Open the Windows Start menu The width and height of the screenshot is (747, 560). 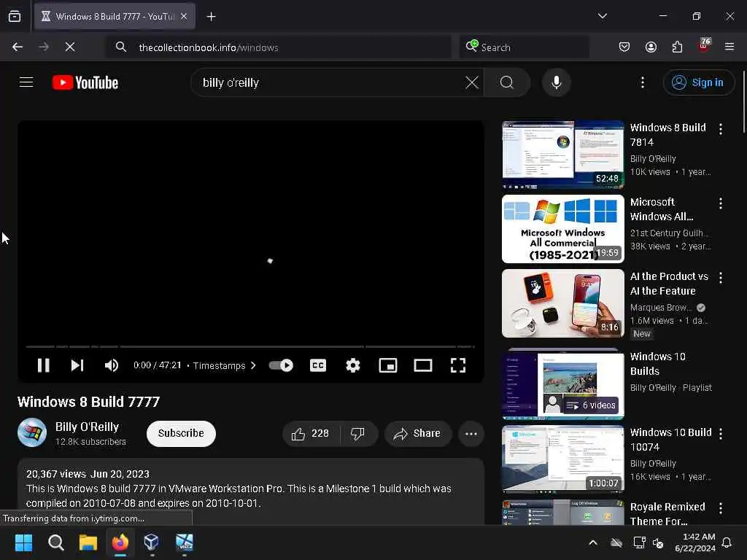pos(23,542)
